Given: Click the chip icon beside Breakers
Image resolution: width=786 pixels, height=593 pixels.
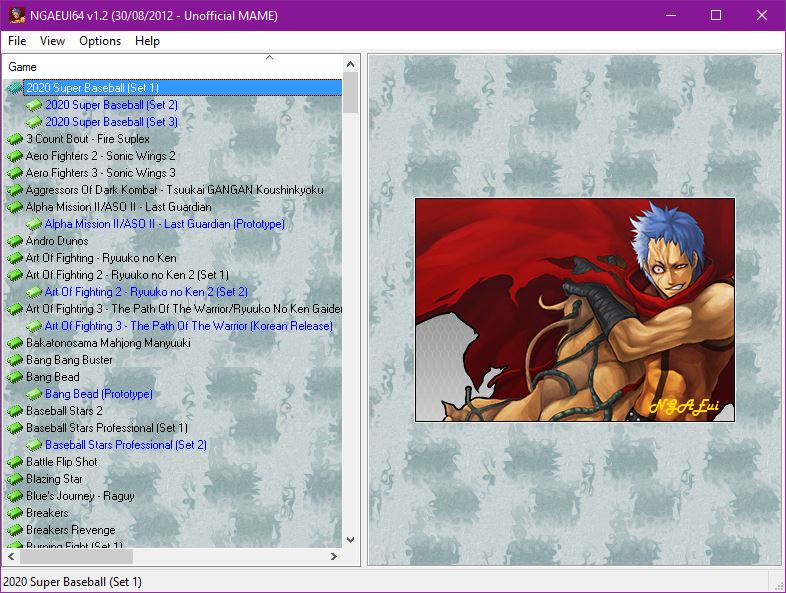Looking at the screenshot, I should click(15, 514).
